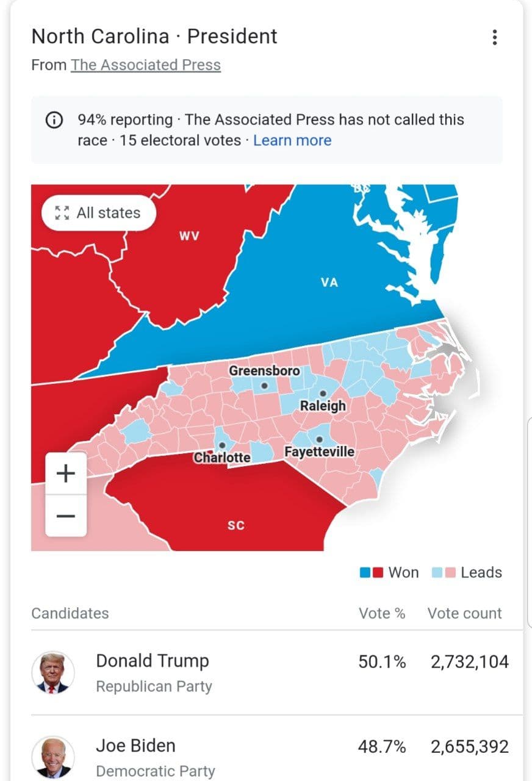The width and height of the screenshot is (532, 781).
Task: Select West Virginia on the map
Action: point(189,236)
